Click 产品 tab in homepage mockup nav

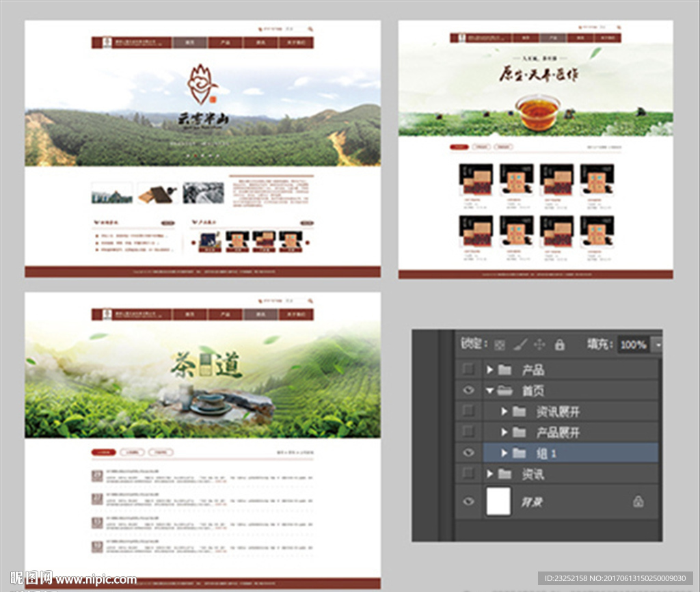225,42
